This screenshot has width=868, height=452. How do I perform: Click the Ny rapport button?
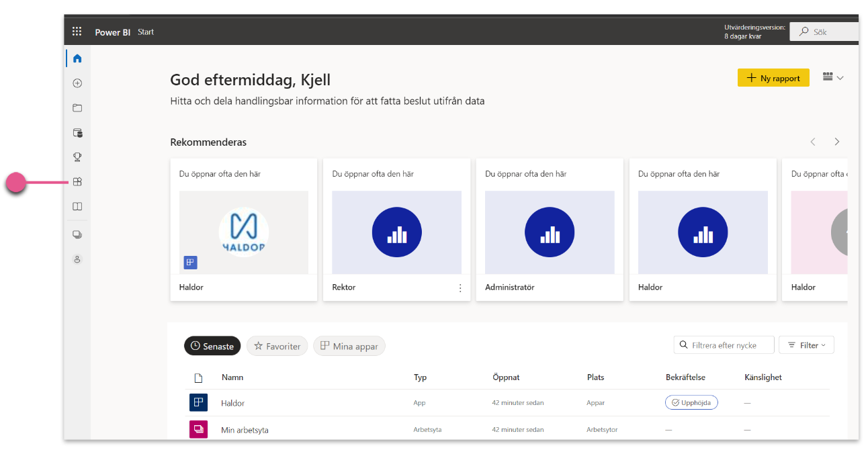[x=773, y=78]
